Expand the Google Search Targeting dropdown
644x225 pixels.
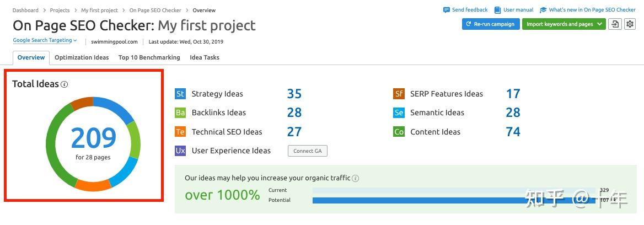click(45, 40)
